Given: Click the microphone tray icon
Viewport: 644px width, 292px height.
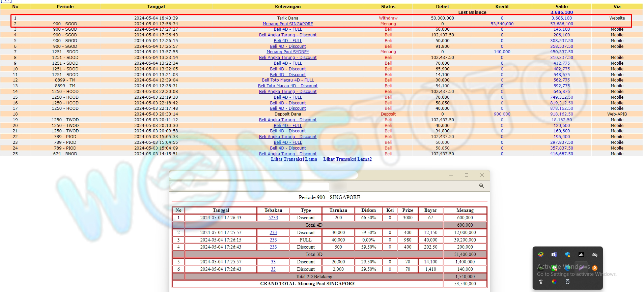Looking at the screenshot, I should click(541, 282).
